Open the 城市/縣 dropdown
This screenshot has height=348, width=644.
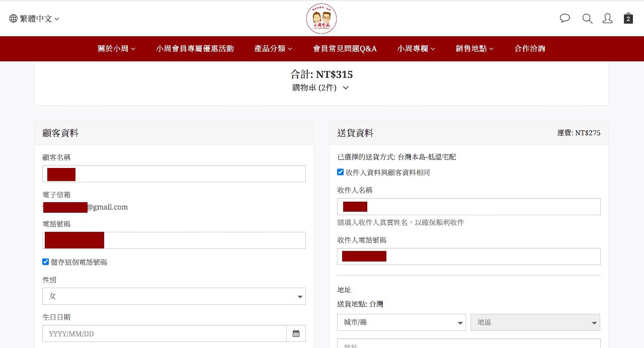[x=401, y=322]
